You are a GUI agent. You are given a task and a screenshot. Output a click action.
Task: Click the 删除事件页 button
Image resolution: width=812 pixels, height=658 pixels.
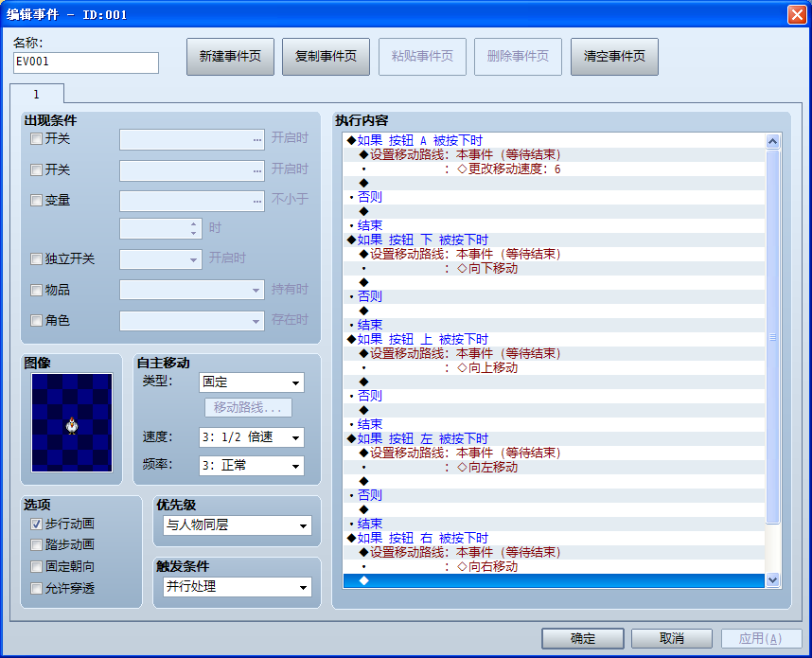pos(518,57)
